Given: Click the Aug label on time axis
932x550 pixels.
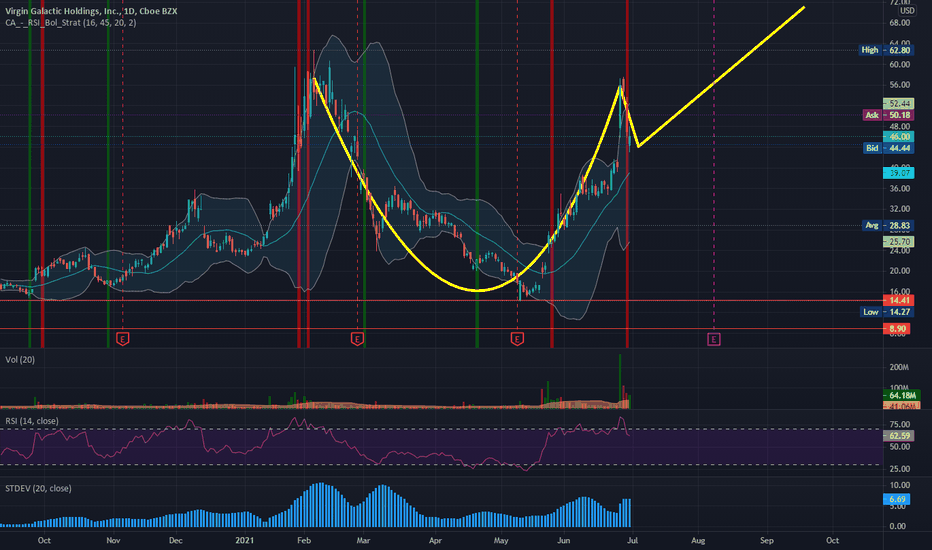Looking at the screenshot, I should point(698,540).
